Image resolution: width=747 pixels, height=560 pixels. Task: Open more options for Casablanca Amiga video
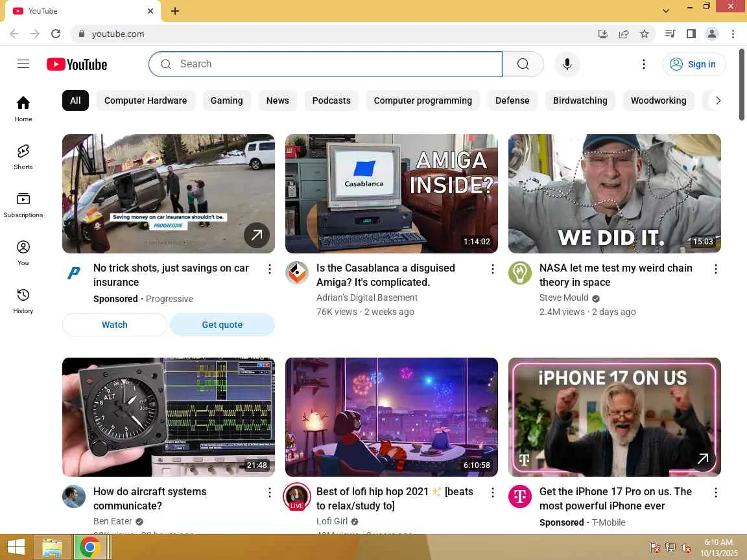[493, 269]
